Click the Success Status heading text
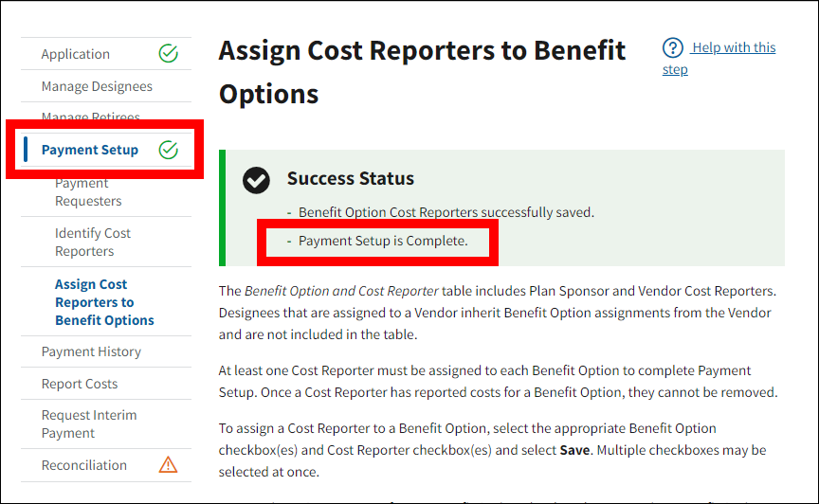This screenshot has width=819, height=504. [351, 178]
